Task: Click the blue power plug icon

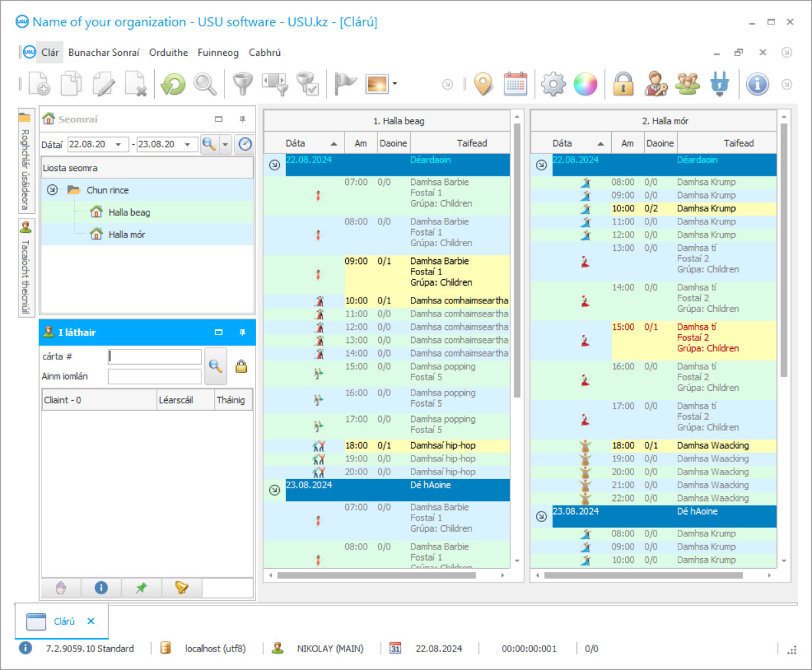Action: [x=720, y=84]
